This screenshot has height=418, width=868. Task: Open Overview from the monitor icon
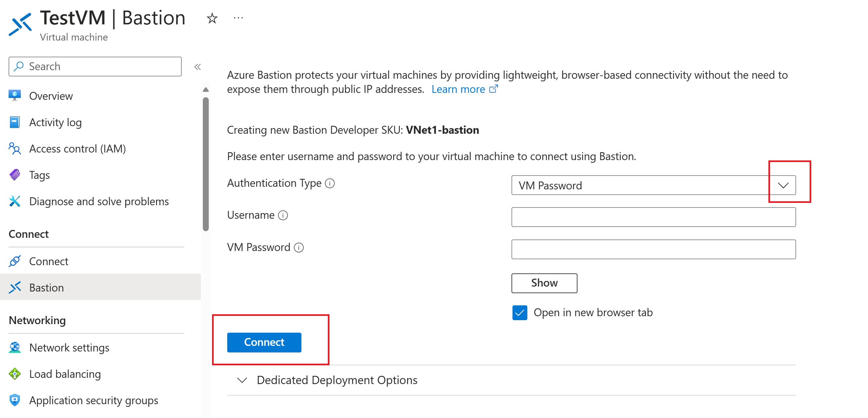click(15, 96)
